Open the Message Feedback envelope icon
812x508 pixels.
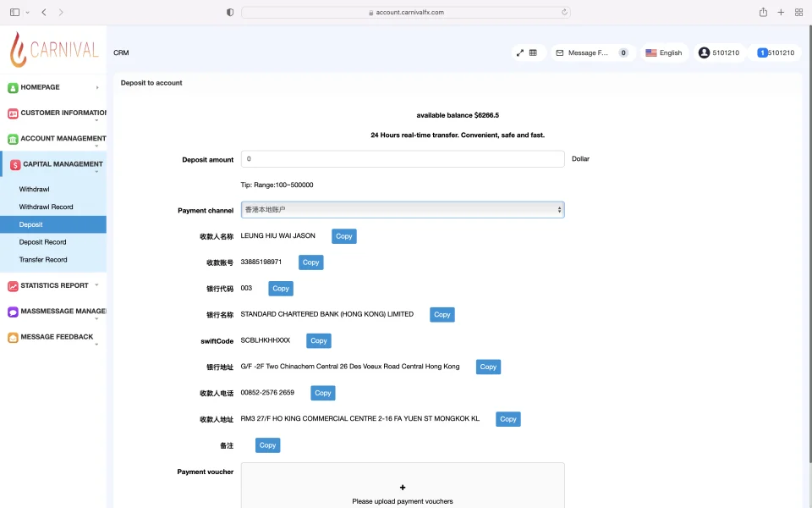tap(559, 52)
